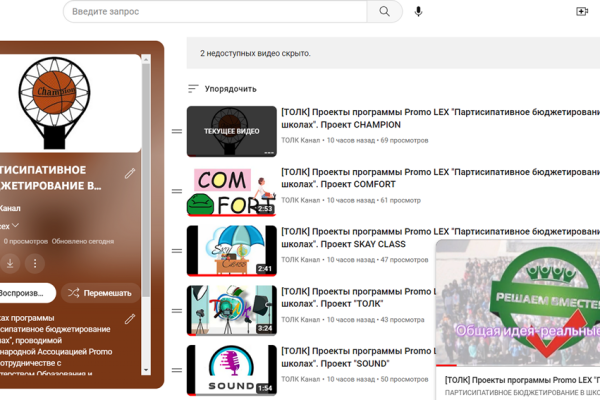Grab drag handle of SKAY CLASS video row

coord(176,251)
